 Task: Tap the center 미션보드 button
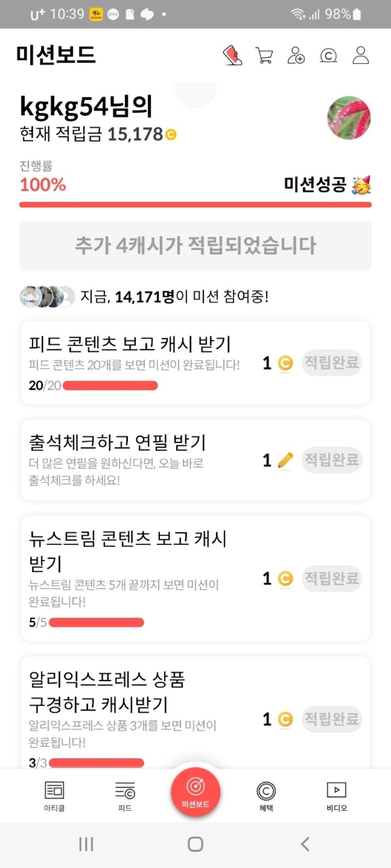point(195,792)
